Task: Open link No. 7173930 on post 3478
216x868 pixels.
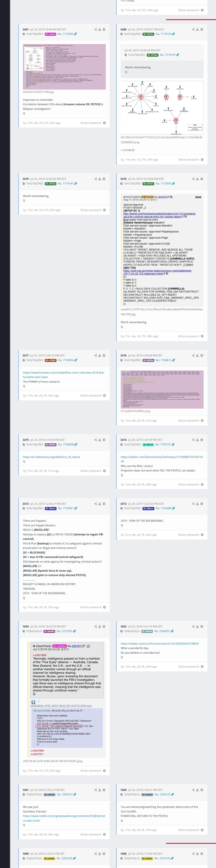Action: pos(165,184)
